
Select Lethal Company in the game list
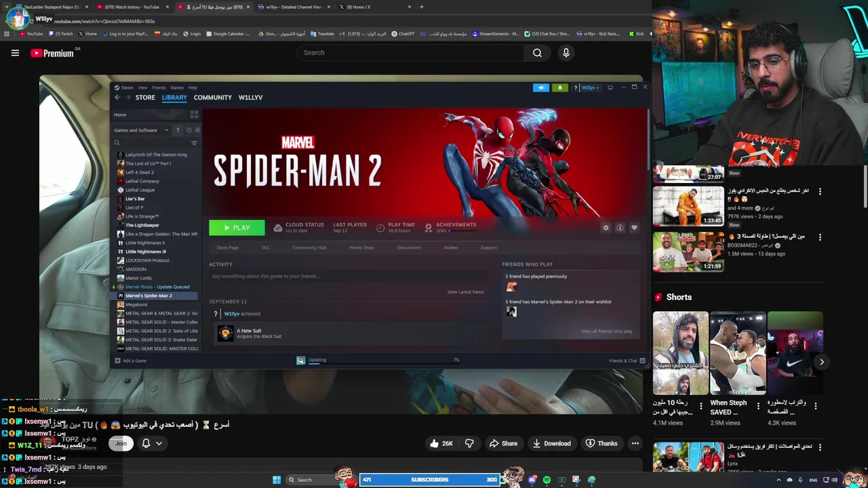(142, 181)
